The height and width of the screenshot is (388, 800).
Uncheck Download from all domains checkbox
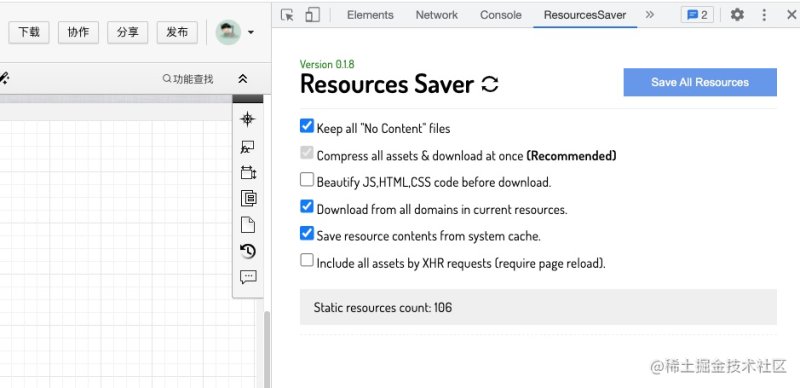[x=307, y=206]
